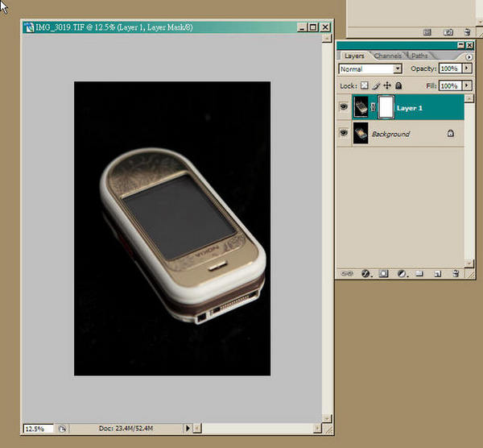Click the new document from state icon in History panel
Image resolution: width=483 pixels, height=448 pixels.
427,32
